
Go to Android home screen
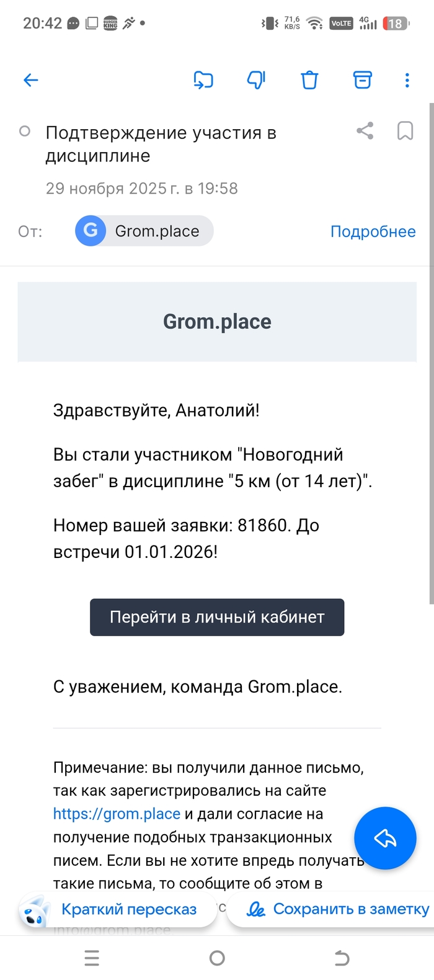[x=217, y=958]
